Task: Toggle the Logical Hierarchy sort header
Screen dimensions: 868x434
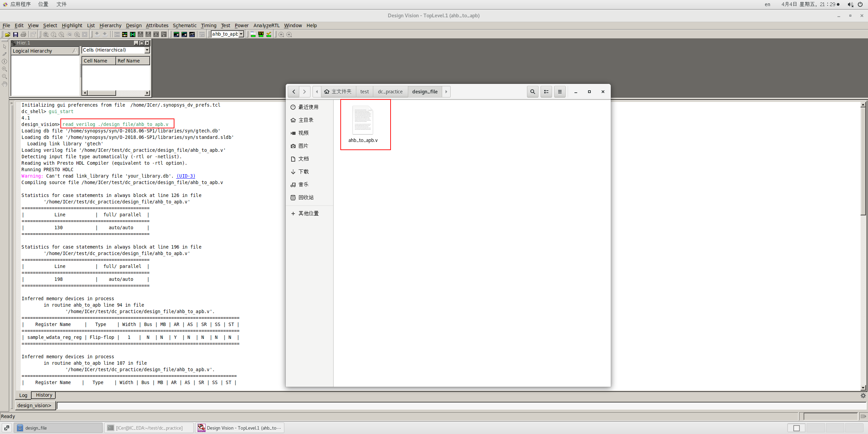Action: tap(45, 51)
